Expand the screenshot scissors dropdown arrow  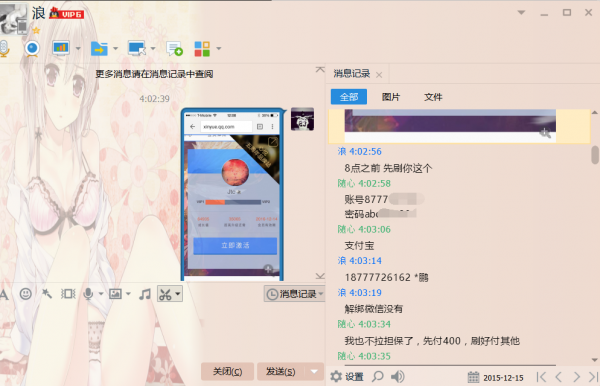178,294
